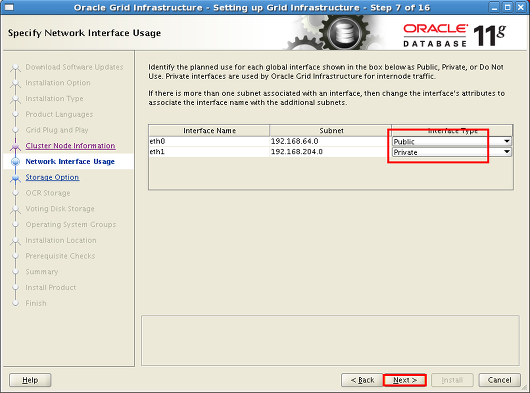Screen dimensions: 530x393
Task: Open the Cluster Node Information step
Action: point(70,146)
